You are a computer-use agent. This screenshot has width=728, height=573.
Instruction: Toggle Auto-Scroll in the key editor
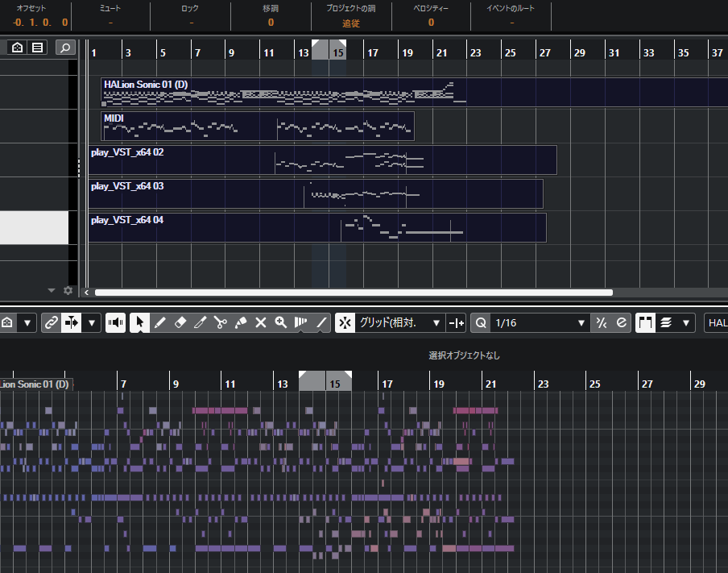pos(72,322)
